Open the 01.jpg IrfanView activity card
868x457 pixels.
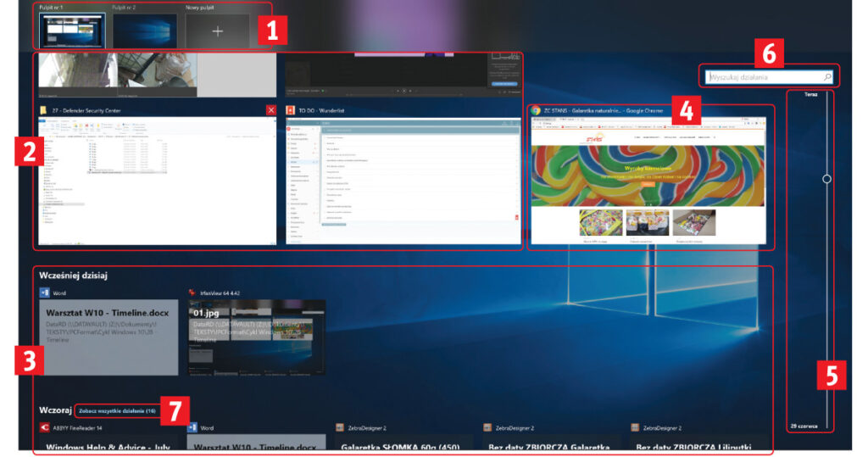[257, 337]
